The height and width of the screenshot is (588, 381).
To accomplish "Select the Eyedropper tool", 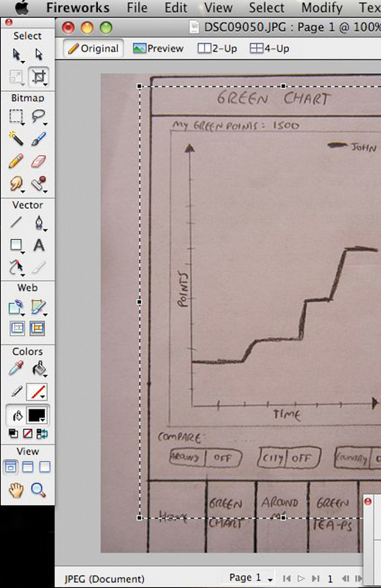I will tap(16, 368).
